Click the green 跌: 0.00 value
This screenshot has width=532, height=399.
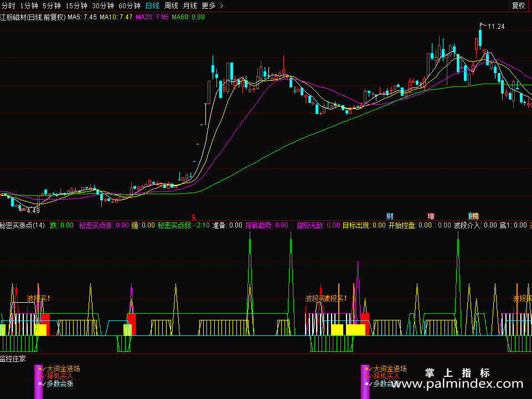[62, 225]
